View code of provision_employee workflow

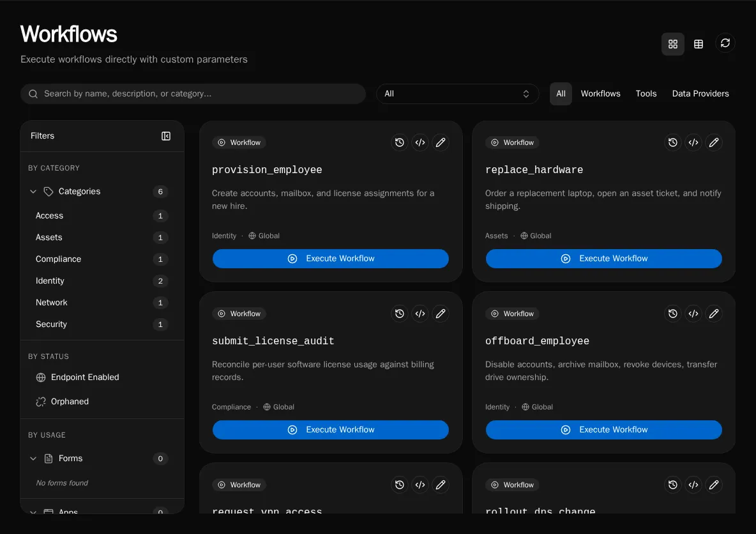420,142
